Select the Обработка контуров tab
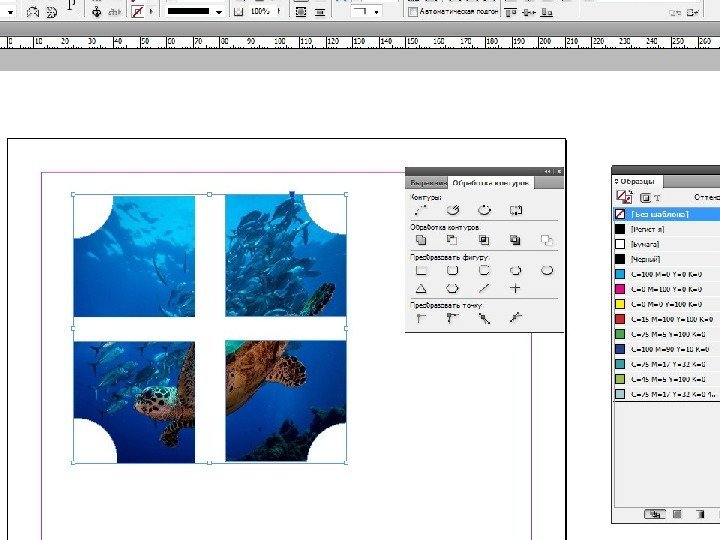 click(x=491, y=183)
